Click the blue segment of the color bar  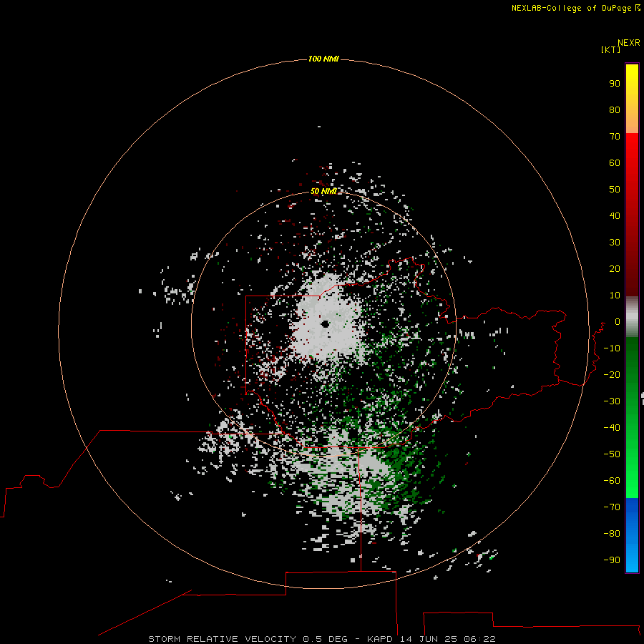click(x=632, y=535)
